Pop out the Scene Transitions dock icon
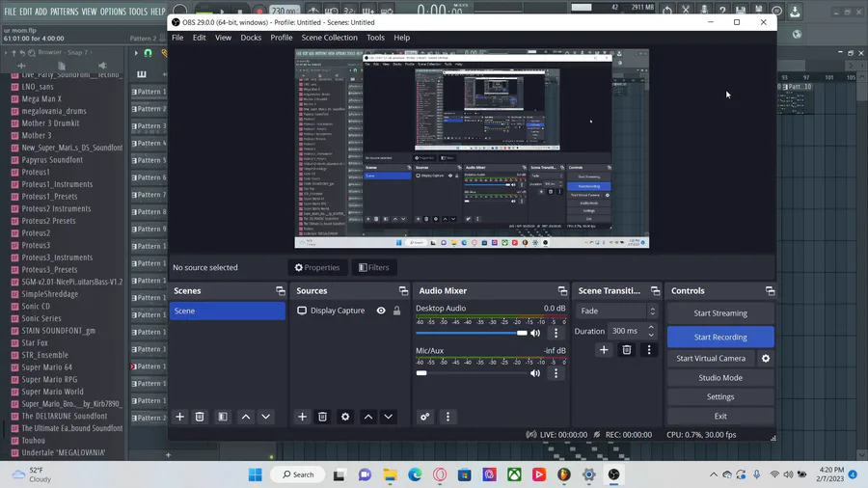This screenshot has height=488, width=868. [656, 291]
